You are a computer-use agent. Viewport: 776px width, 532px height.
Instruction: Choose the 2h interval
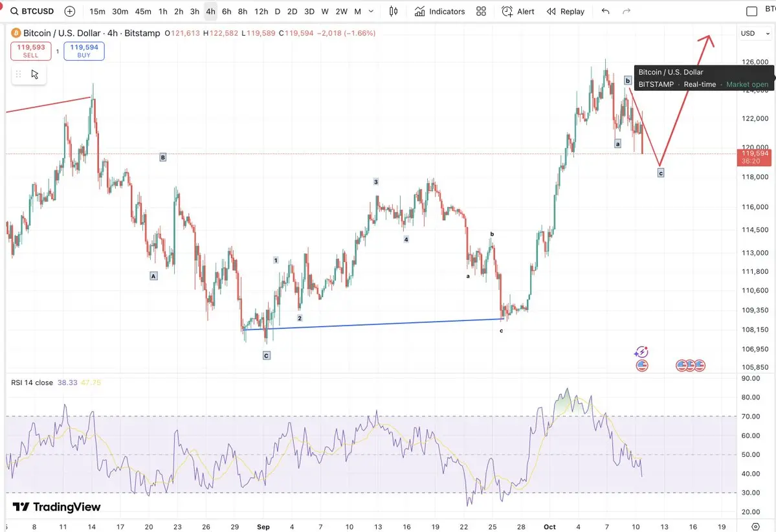coord(179,12)
